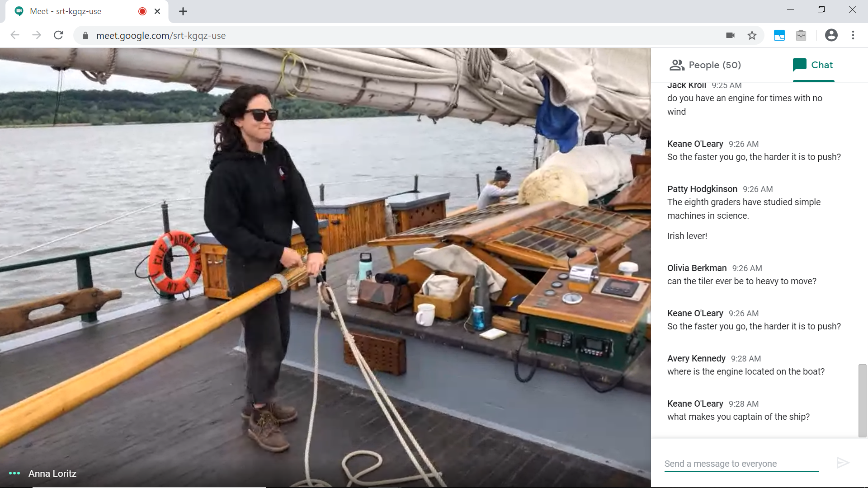Open the People (50) tab
The image size is (868, 488).
click(705, 65)
